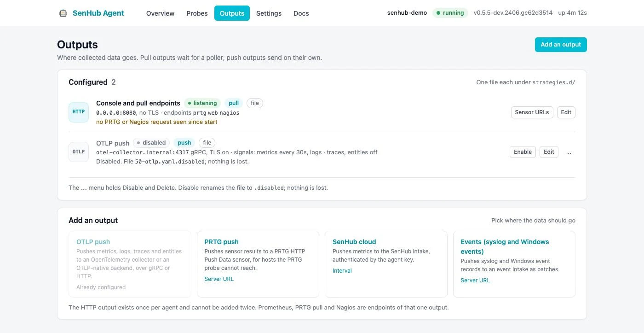644x333 pixels.
Task: Click the file tag on Console and pull endpoints
Action: point(255,103)
